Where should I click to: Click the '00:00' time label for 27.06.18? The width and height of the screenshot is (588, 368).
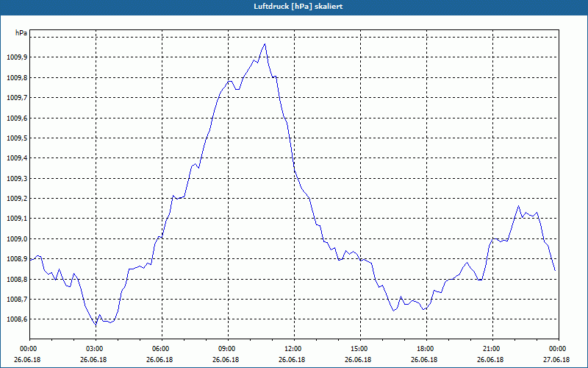tap(557, 349)
